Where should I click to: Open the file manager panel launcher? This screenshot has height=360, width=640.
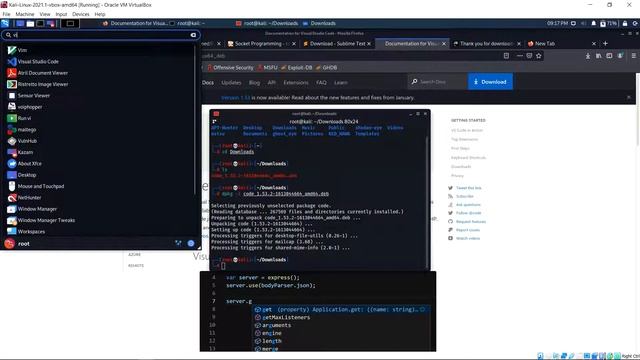pos(30,24)
